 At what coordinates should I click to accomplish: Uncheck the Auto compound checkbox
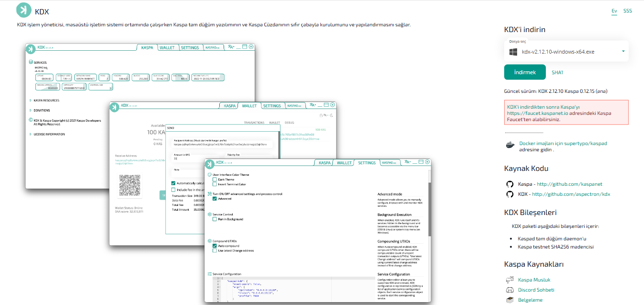click(215, 246)
